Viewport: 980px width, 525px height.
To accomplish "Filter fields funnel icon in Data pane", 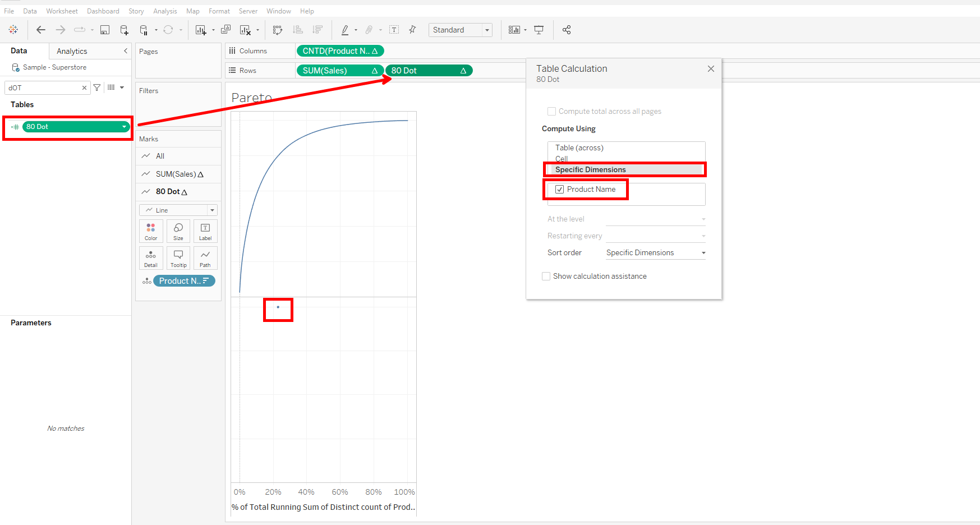I will pyautogui.click(x=97, y=87).
